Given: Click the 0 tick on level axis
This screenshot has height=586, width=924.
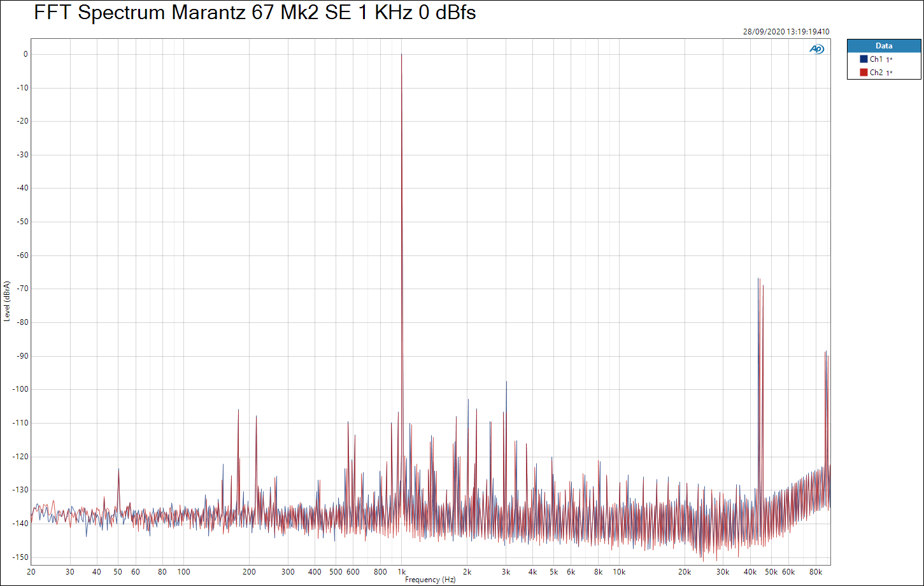Looking at the screenshot, I should pyautogui.click(x=25, y=54).
